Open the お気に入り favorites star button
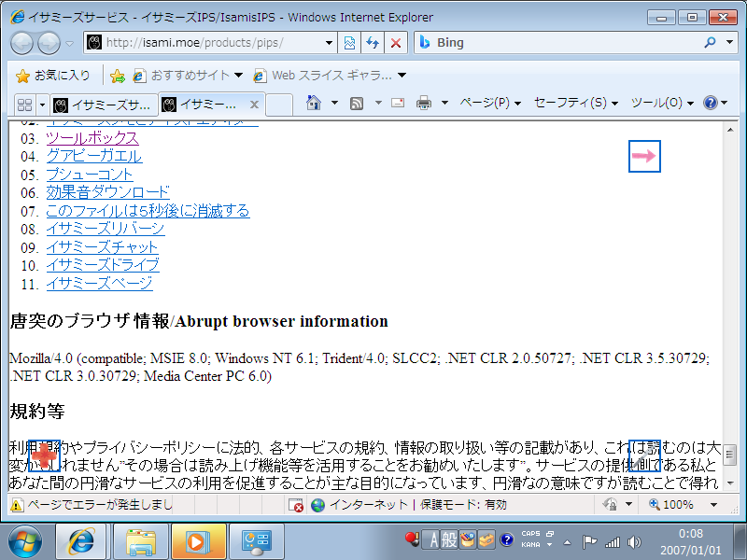 coord(53,76)
